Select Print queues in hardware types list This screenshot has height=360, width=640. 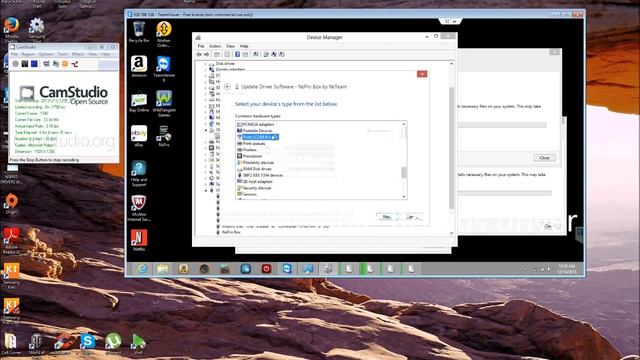251,144
